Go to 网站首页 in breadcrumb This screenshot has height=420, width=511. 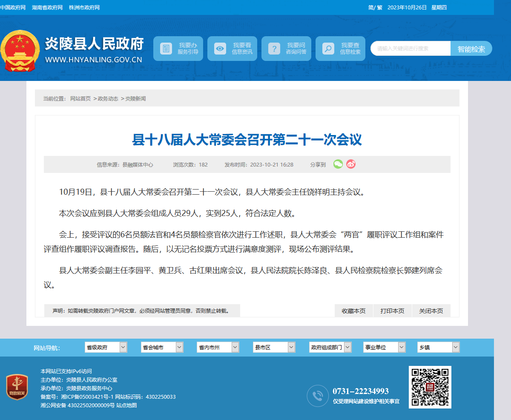point(80,98)
